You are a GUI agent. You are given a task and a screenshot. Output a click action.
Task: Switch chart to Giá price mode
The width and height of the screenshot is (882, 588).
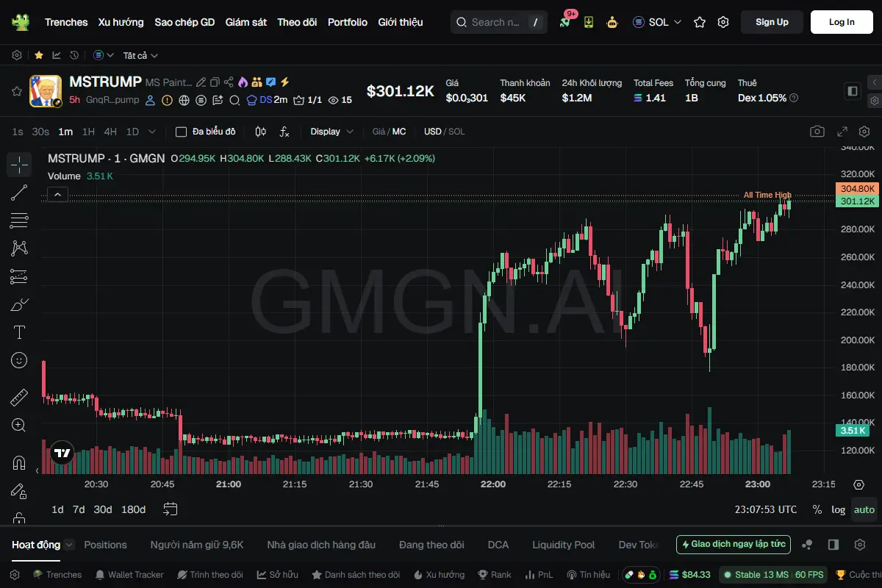[x=379, y=132]
